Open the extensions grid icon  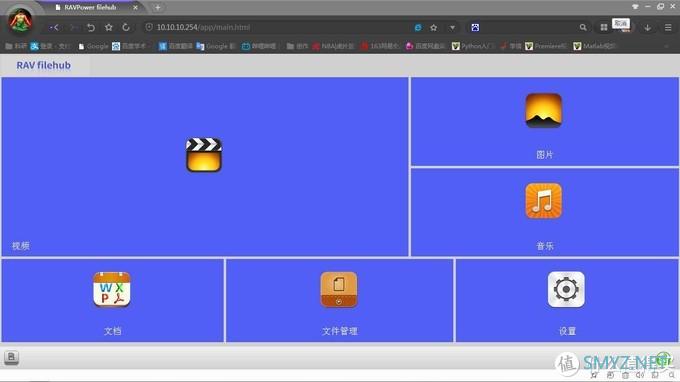tap(603, 27)
